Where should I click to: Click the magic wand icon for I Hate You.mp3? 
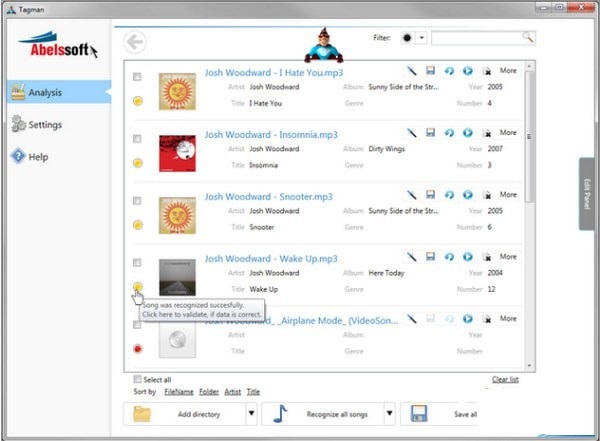coord(411,71)
